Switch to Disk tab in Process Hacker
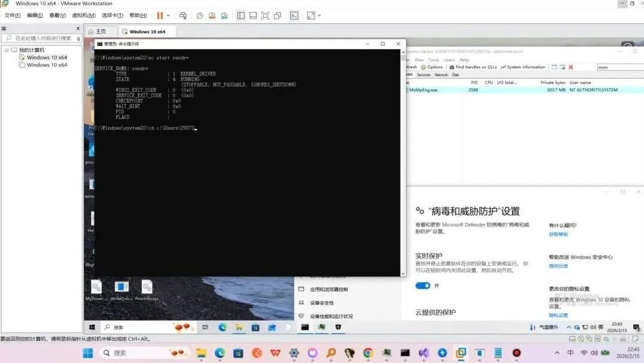This screenshot has height=363, width=644. 456,75
